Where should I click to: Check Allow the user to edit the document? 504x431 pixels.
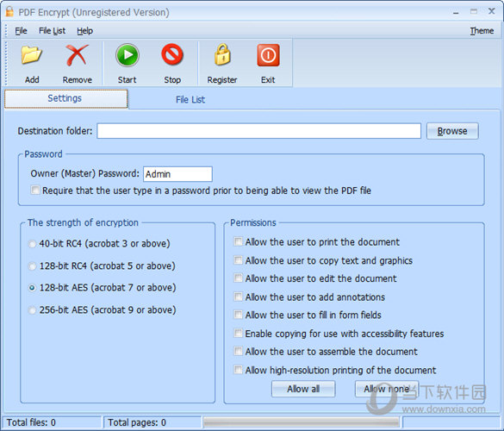pyautogui.click(x=238, y=278)
